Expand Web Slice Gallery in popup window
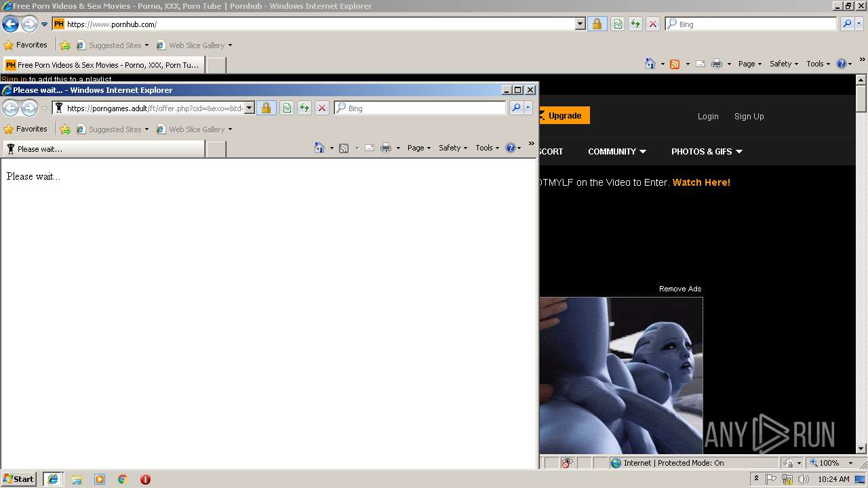 230,129
